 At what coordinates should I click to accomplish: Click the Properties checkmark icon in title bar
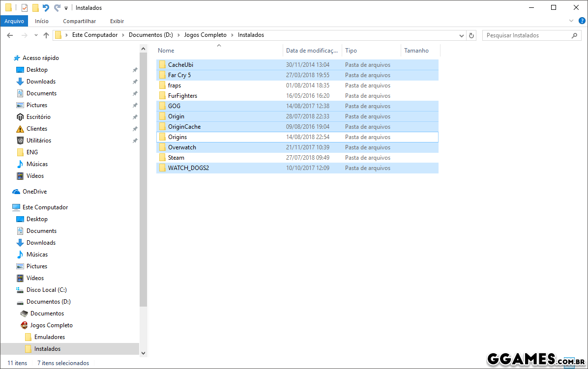pos(25,7)
